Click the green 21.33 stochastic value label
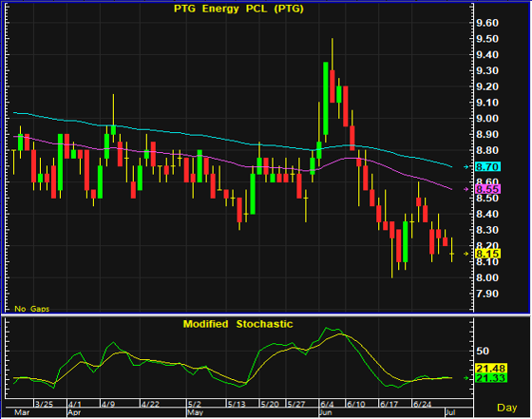532x419 pixels. coord(491,378)
